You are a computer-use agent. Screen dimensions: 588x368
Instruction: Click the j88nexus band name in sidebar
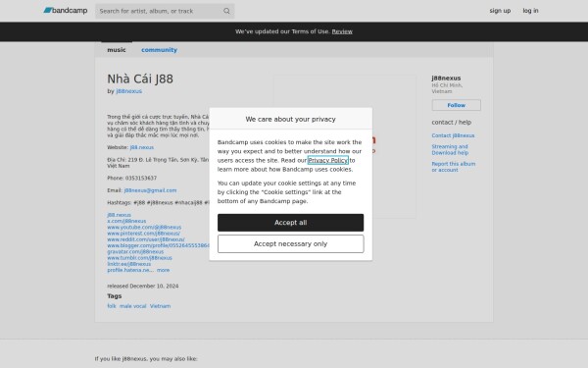pyautogui.click(x=446, y=79)
